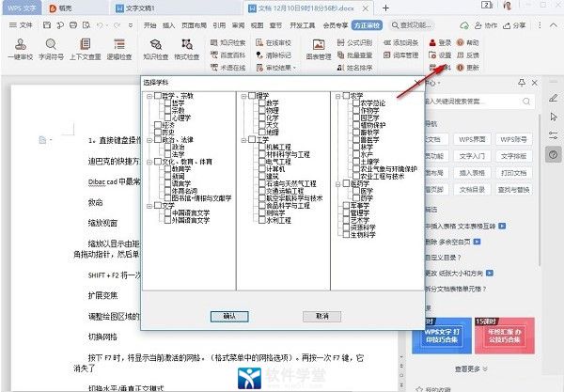The height and width of the screenshot is (392, 564).
Task: Click the 取消 button in dialog
Action: 322,317
